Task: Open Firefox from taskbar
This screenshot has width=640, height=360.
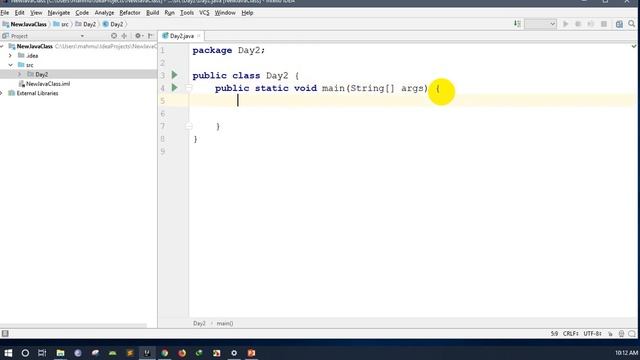Action: coord(182,353)
